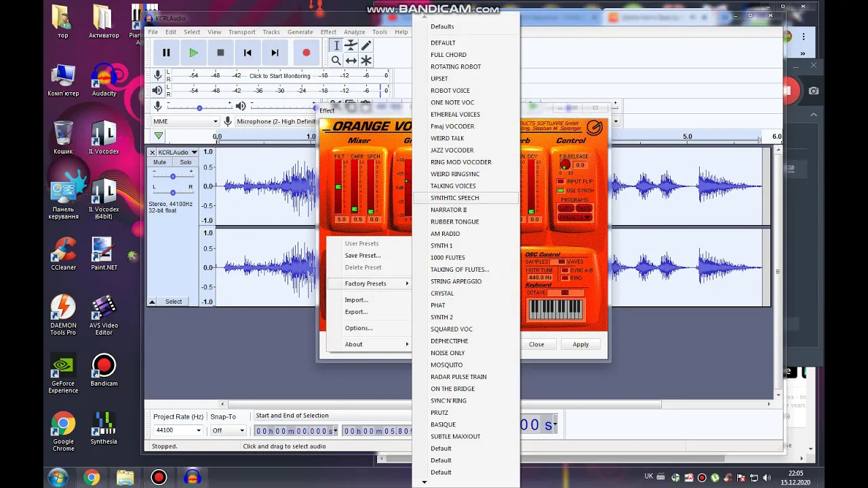Open PRESETS dropdown in Orange Vocoder
The width and height of the screenshot is (868, 488).
(574, 218)
